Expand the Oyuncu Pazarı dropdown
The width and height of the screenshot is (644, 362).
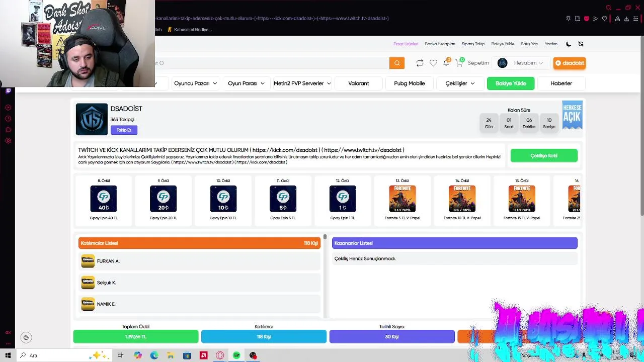point(195,83)
